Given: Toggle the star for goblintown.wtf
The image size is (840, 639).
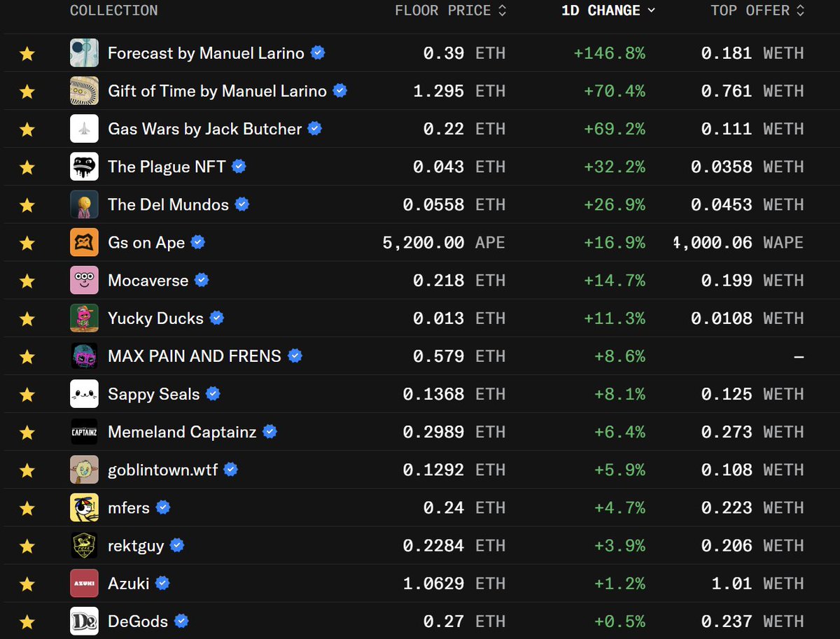Looking at the screenshot, I should (x=27, y=470).
